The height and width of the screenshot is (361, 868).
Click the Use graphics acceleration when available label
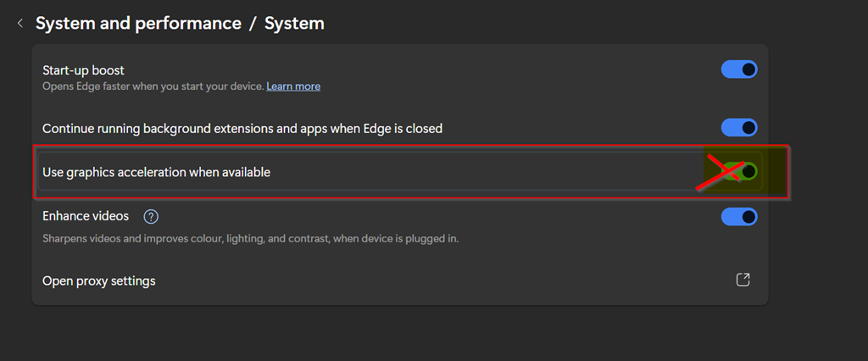pyautogui.click(x=156, y=172)
